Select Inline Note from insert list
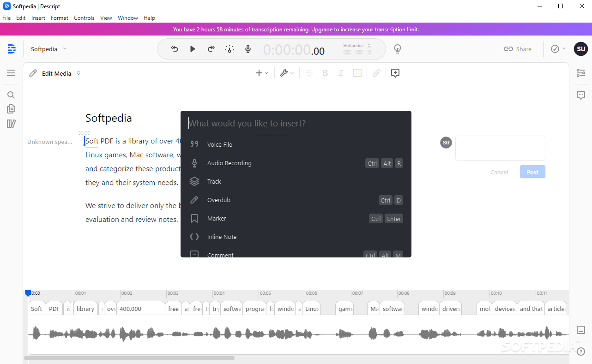 coord(296,237)
